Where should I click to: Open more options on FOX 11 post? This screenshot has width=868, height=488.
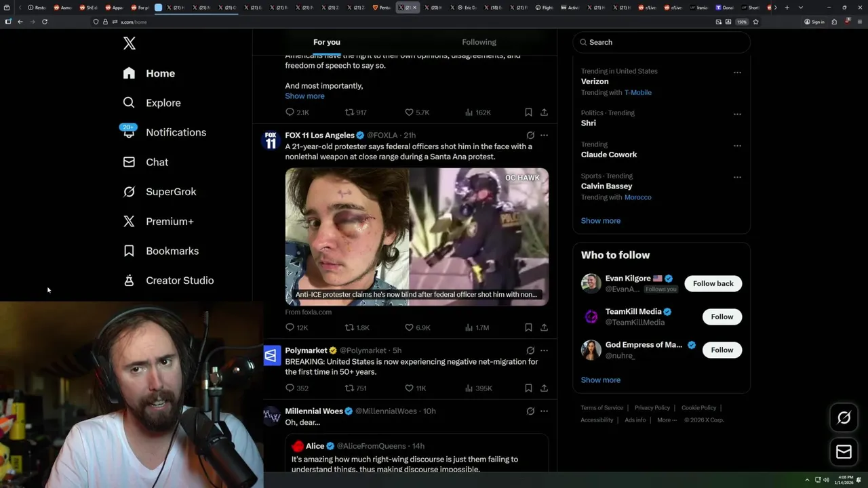(x=544, y=136)
